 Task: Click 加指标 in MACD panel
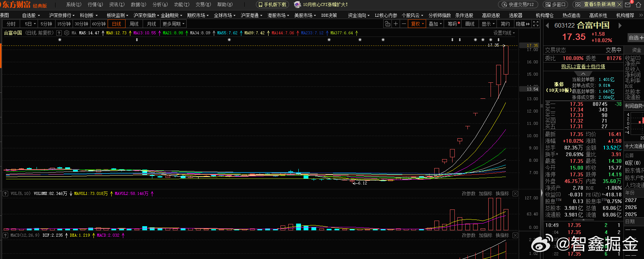click(x=485, y=235)
